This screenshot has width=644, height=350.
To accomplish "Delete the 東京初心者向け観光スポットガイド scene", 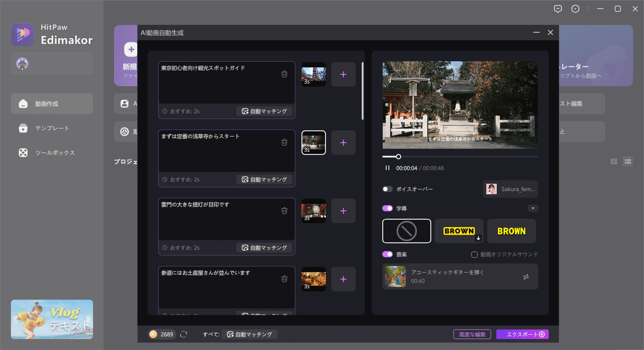I will pos(284,74).
